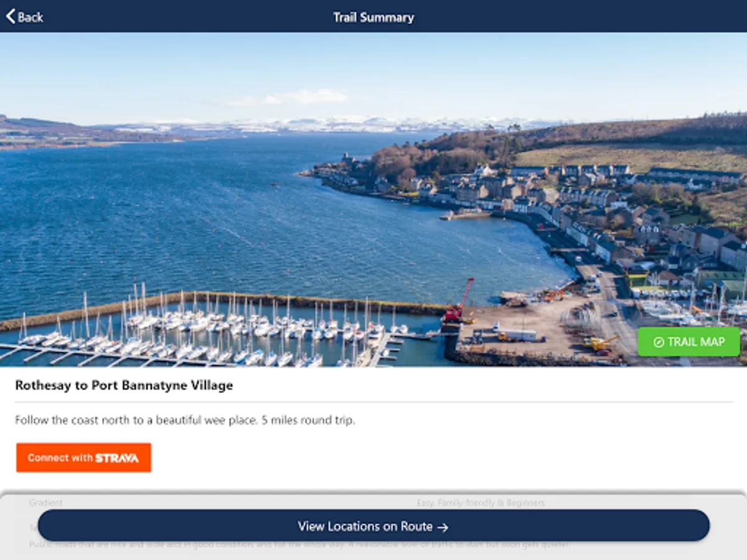Tap the Port Bannatyne marina hero photo
The image size is (747, 560).
click(x=374, y=199)
